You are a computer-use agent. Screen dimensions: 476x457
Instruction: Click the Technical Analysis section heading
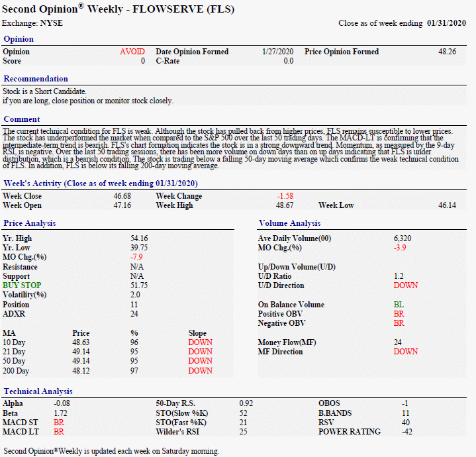tap(38, 391)
